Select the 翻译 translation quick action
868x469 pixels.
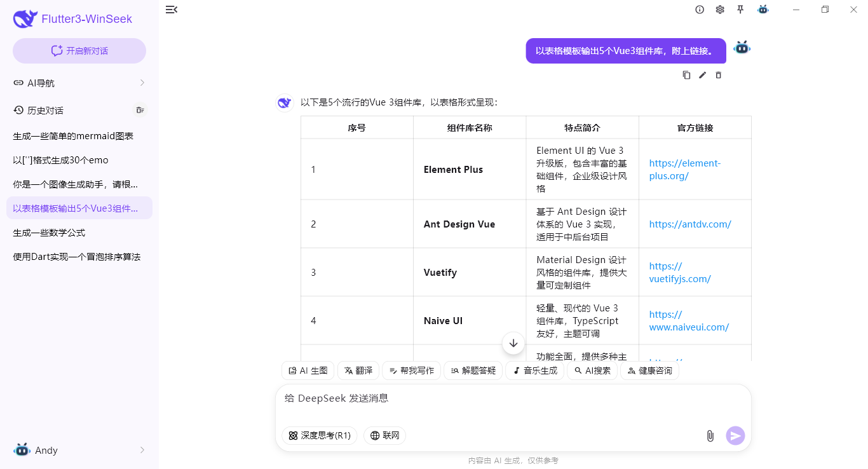[358, 370]
